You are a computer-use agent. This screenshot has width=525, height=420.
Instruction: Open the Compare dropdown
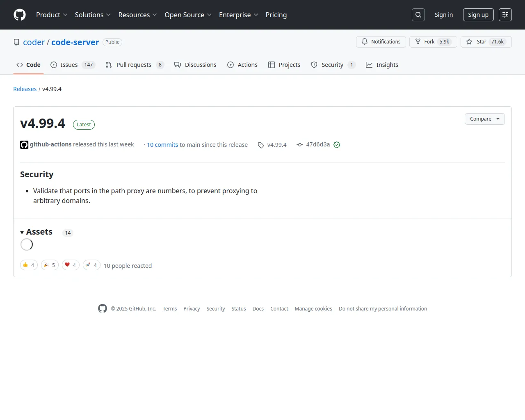tap(484, 119)
